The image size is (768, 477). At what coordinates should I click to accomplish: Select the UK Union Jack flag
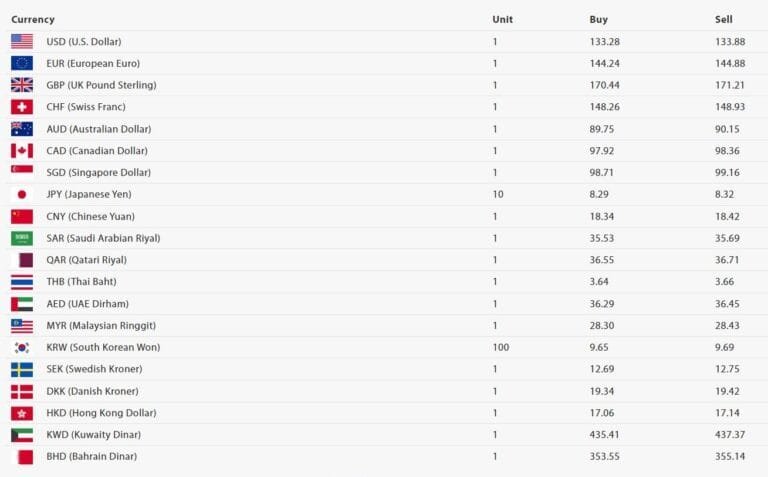pos(22,85)
